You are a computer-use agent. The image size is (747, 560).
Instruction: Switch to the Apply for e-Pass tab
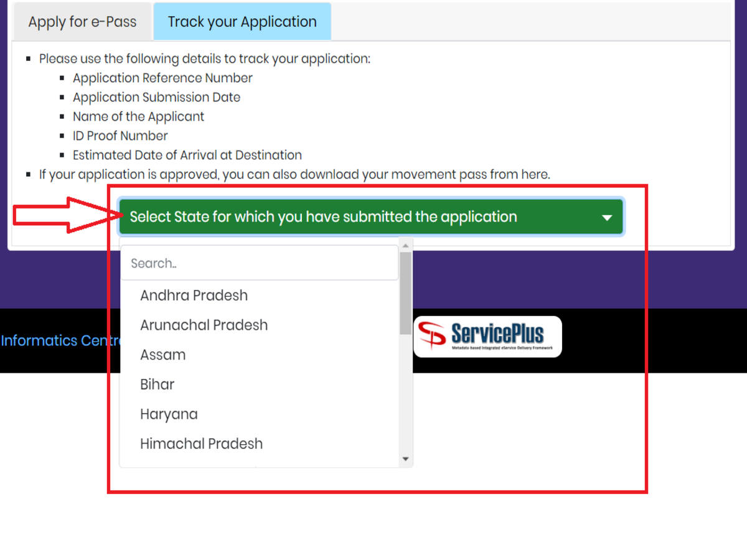82,22
